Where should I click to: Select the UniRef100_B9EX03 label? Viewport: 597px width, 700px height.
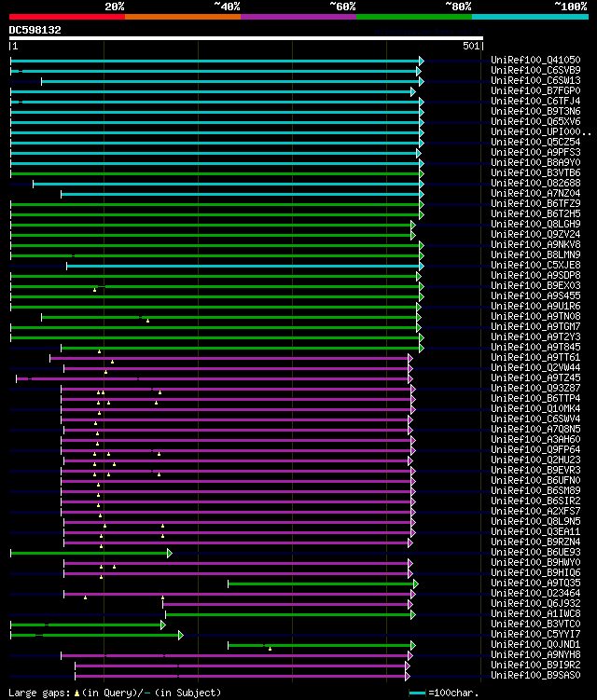point(535,286)
